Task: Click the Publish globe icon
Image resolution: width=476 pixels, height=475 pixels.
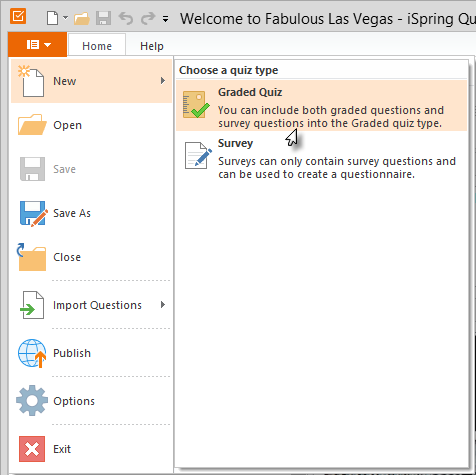Action: pyautogui.click(x=32, y=353)
